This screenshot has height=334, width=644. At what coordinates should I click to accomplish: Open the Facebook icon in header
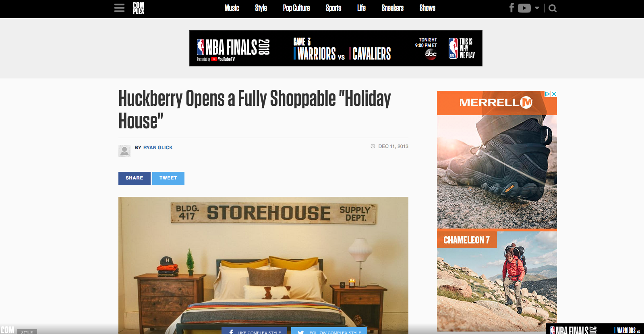click(511, 8)
